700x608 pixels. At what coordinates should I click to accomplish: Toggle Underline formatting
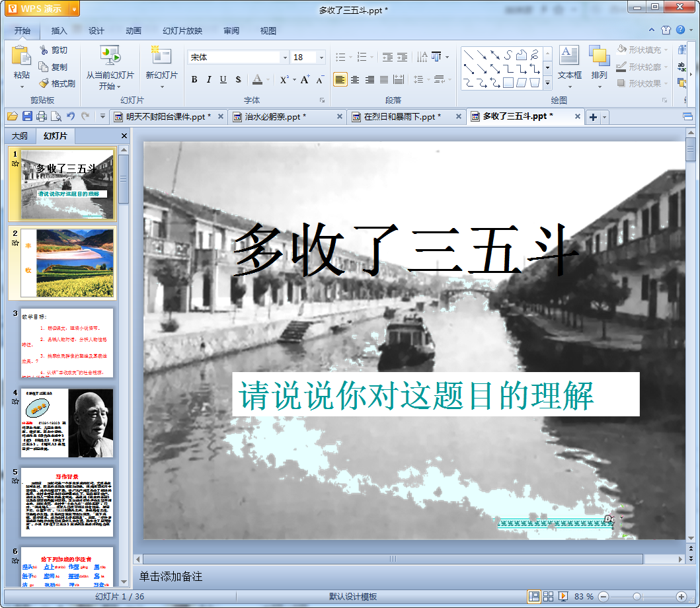[x=223, y=79]
